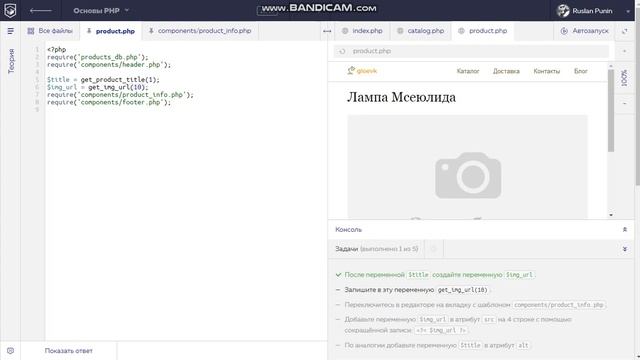The width and height of the screenshot is (640, 360).
Task: Click the gloevk site logo in the preview
Action: pyautogui.click(x=362, y=71)
